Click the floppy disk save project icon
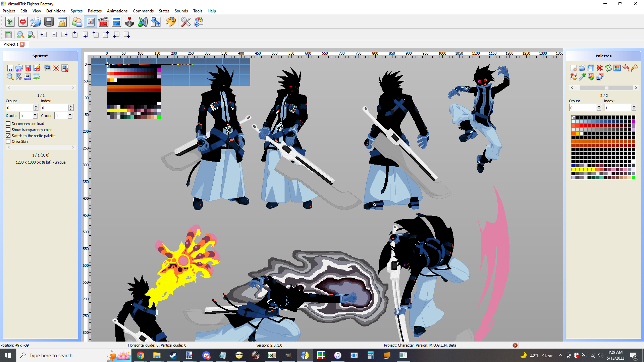The width and height of the screenshot is (644, 362). (49, 22)
